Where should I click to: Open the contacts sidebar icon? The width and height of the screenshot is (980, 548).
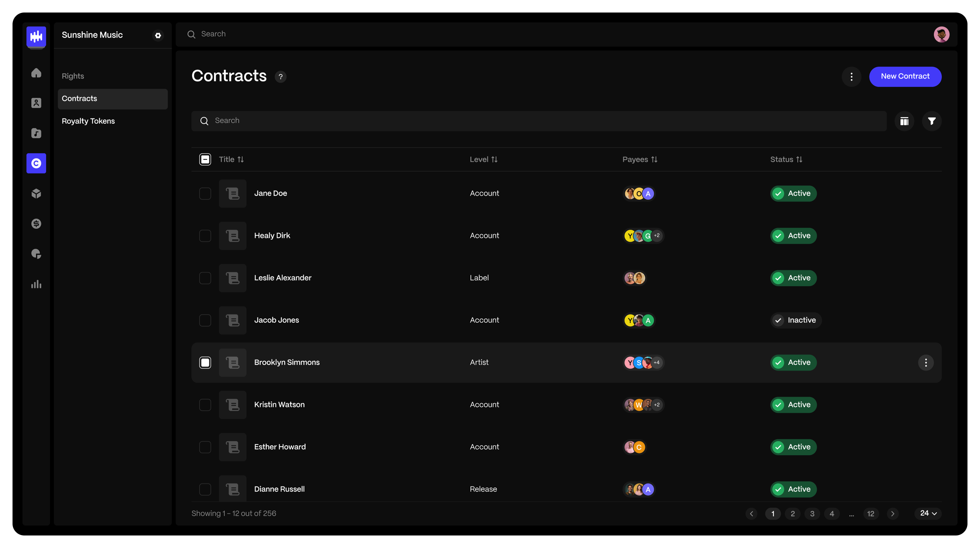click(36, 103)
